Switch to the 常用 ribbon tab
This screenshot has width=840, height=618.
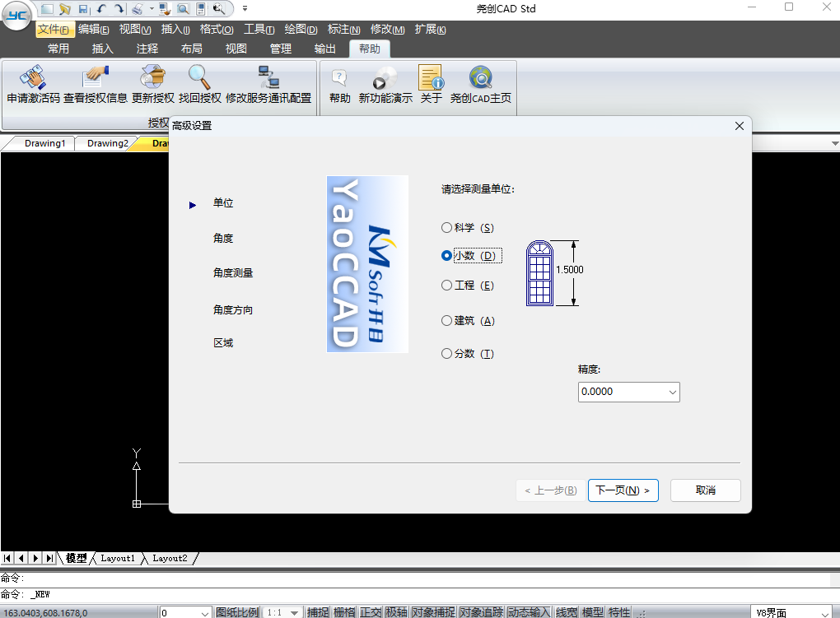[x=58, y=49]
